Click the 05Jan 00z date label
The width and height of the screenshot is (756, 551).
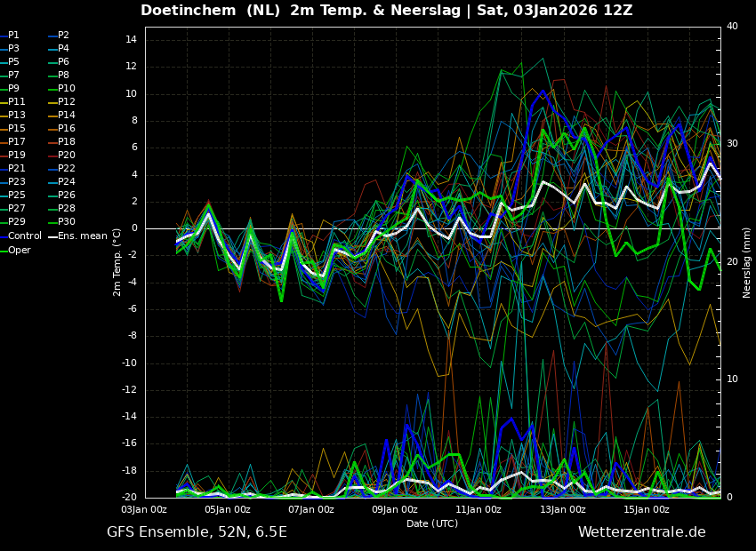[x=229, y=509]
